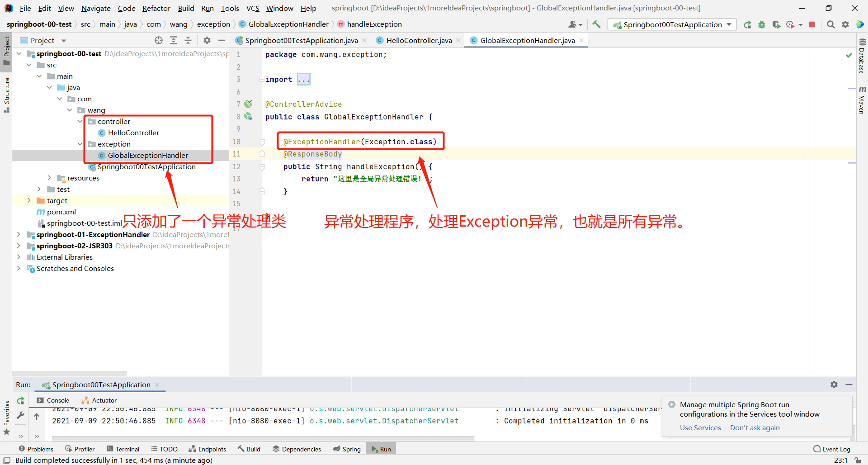This screenshot has width=868, height=465.
Task: Stop the running application
Action: click(812, 24)
